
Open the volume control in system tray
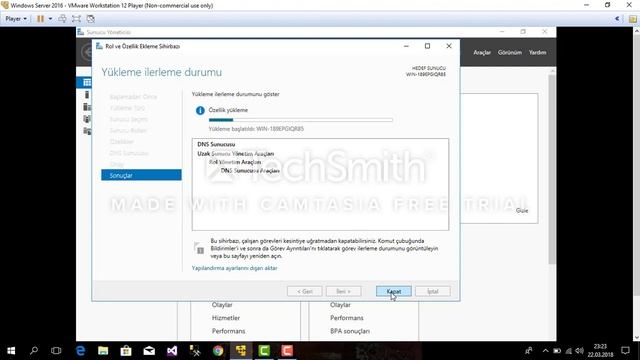(x=580, y=351)
